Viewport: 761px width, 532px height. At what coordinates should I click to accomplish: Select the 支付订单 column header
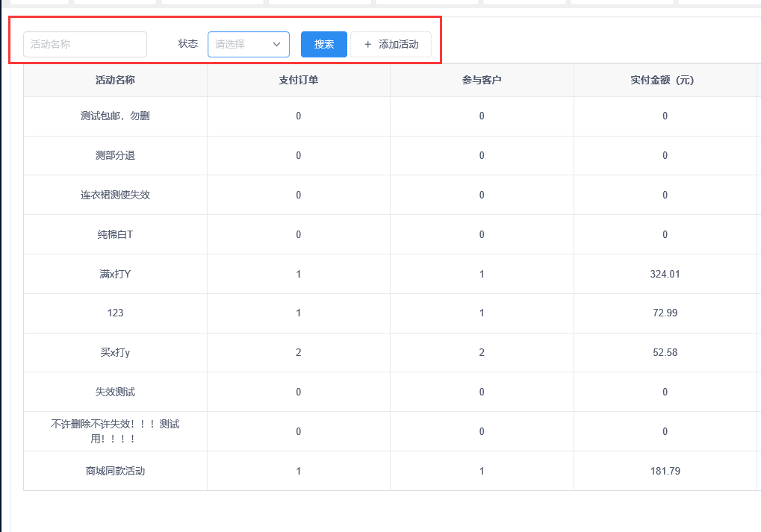[298, 81]
